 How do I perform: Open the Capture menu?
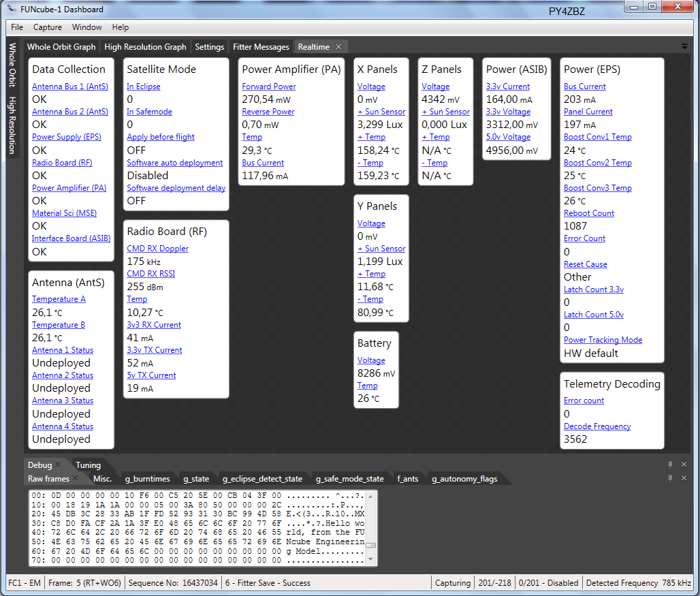coord(48,27)
